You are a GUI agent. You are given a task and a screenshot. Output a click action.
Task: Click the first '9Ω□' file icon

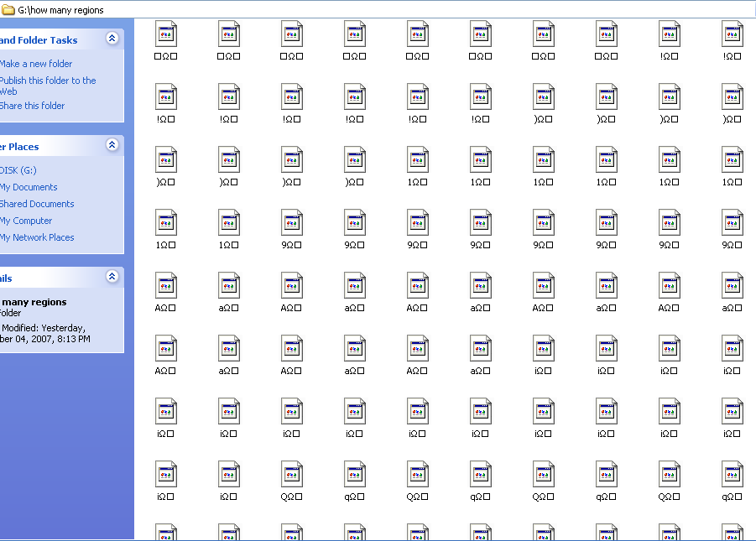291,223
